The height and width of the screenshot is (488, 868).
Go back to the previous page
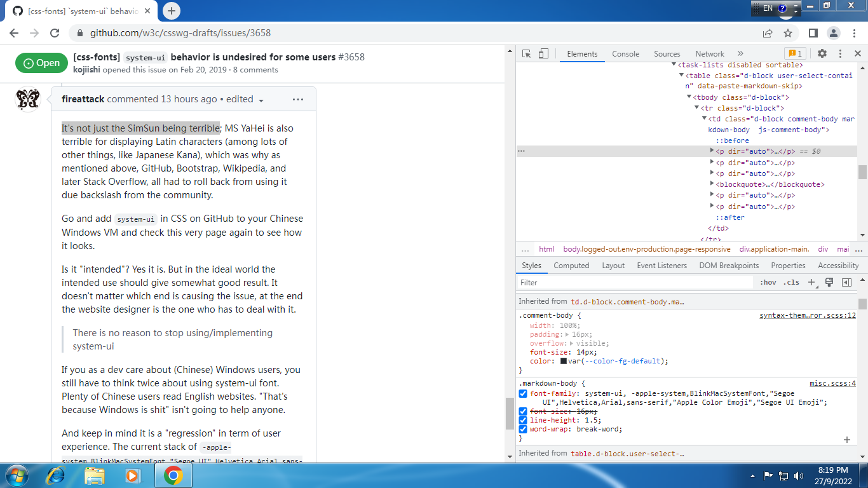(x=14, y=33)
